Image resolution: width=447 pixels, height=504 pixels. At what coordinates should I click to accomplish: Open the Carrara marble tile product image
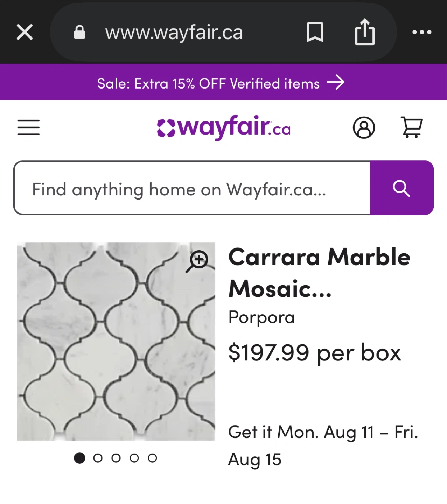coord(116,341)
